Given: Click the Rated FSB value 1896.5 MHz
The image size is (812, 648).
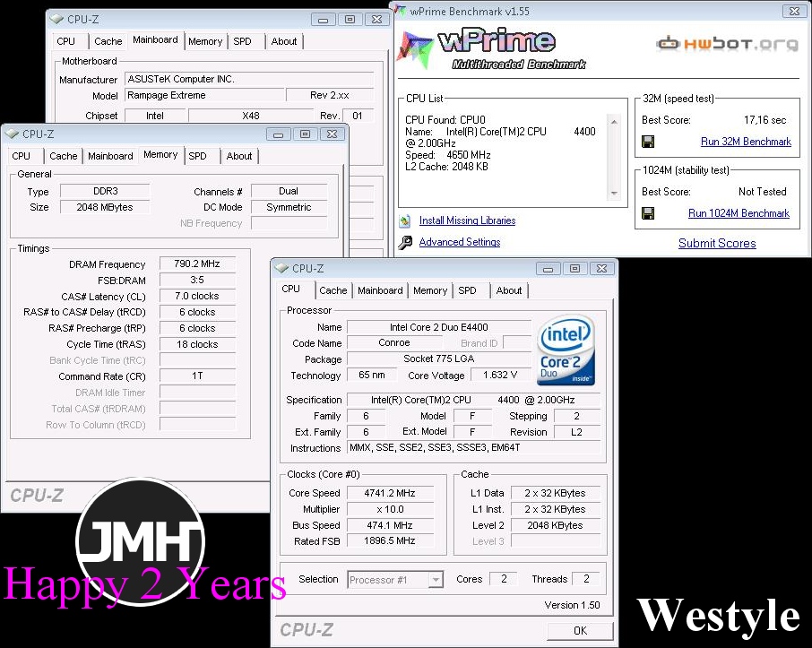Looking at the screenshot, I should point(390,540).
